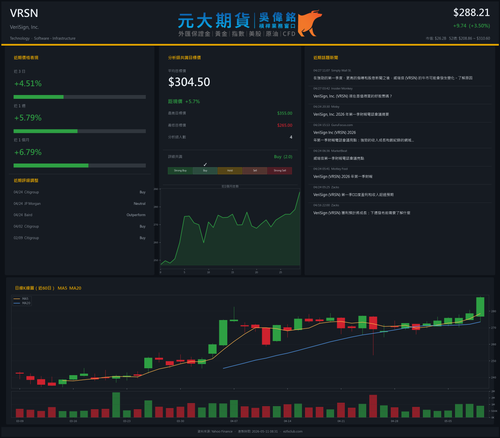This screenshot has height=438, width=500.
Task: Click the Buy (2.0) consensus rating
Action: [283, 157]
